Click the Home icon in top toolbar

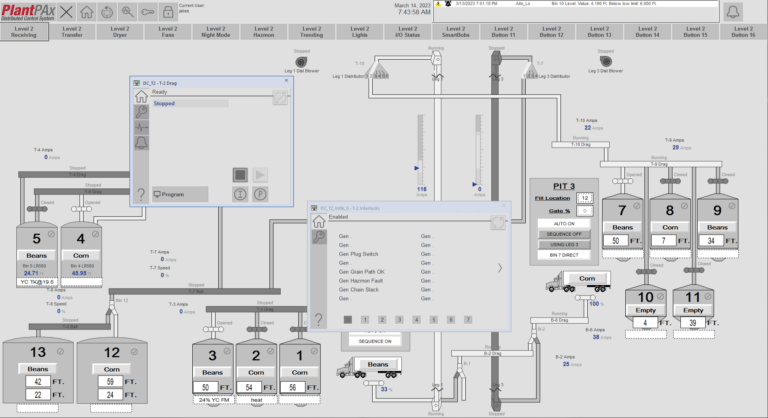point(87,12)
